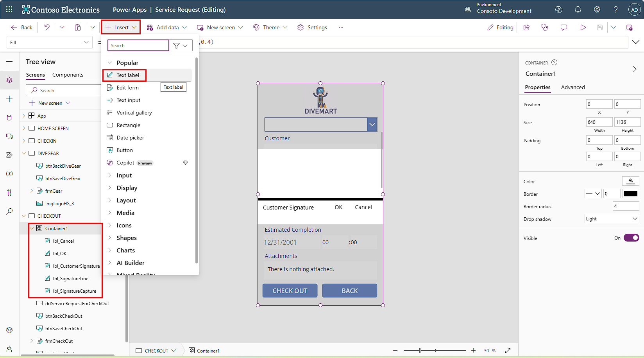The height and width of the screenshot is (358, 644).
Task: Select Text label from the Insert menu
Action: tap(125, 75)
